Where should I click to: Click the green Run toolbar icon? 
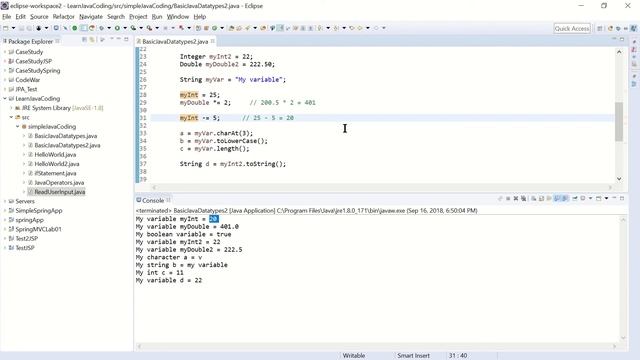point(117,28)
